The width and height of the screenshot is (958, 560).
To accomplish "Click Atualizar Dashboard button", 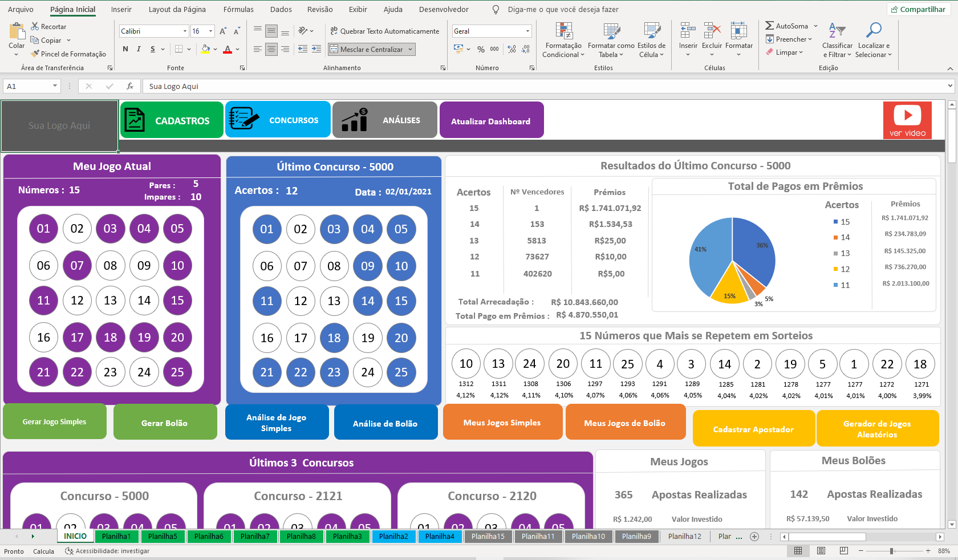I will (492, 120).
